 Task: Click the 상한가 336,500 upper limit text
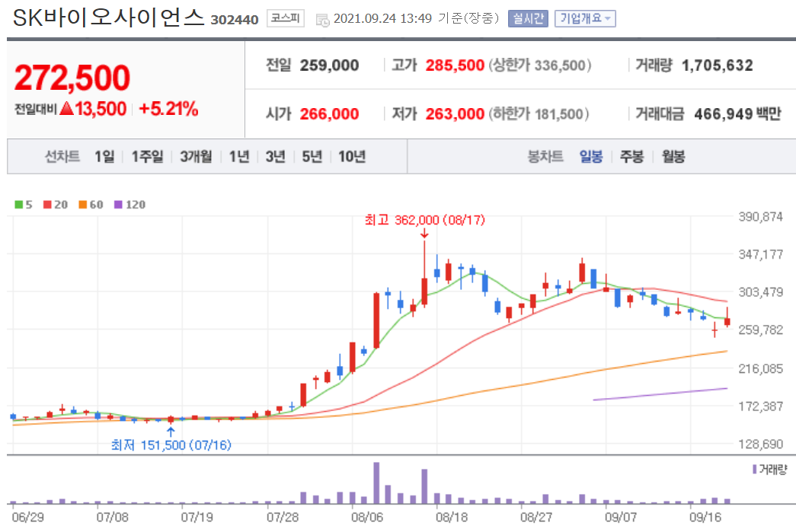tap(540, 65)
